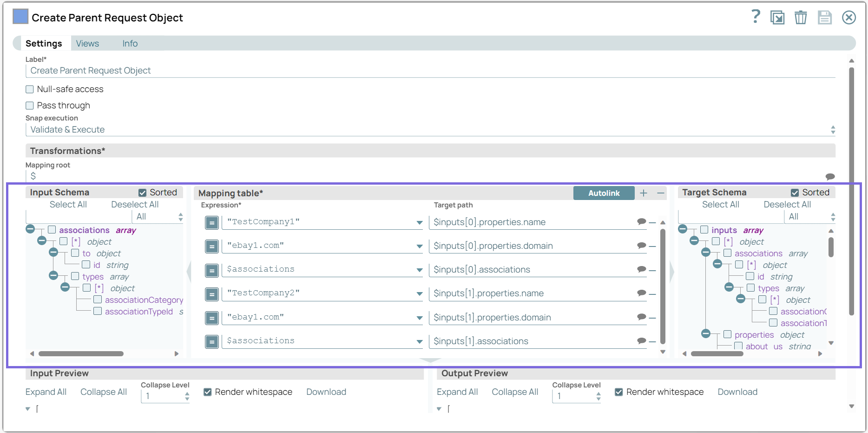This screenshot has height=433, width=868.
Task: Toggle expression button for first "ebay1.com" row
Action: pos(212,246)
